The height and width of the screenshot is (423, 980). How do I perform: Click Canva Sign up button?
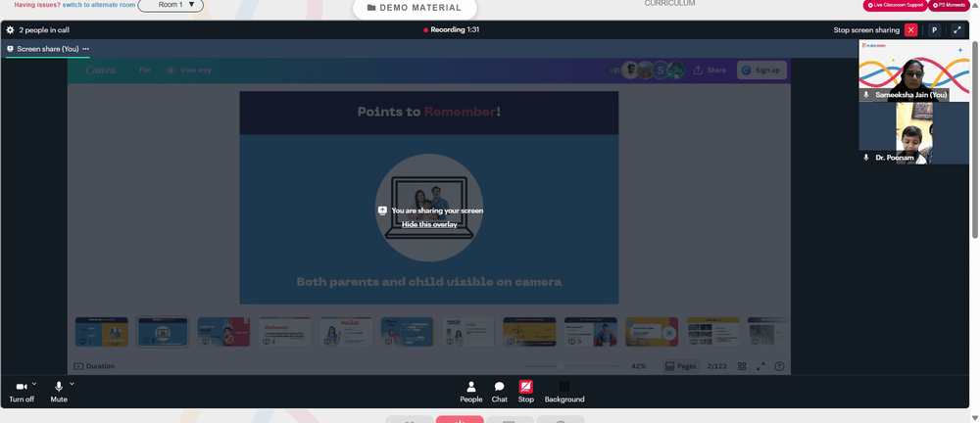click(x=761, y=70)
